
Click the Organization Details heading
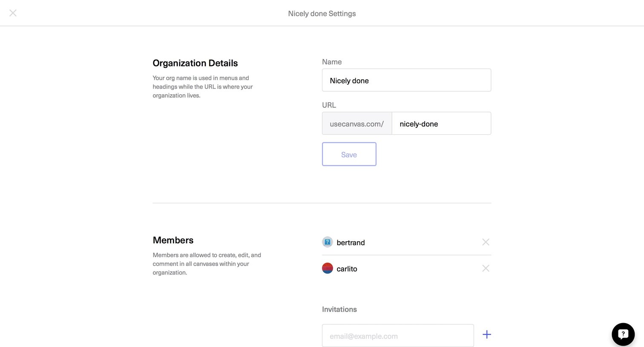pyautogui.click(x=195, y=63)
